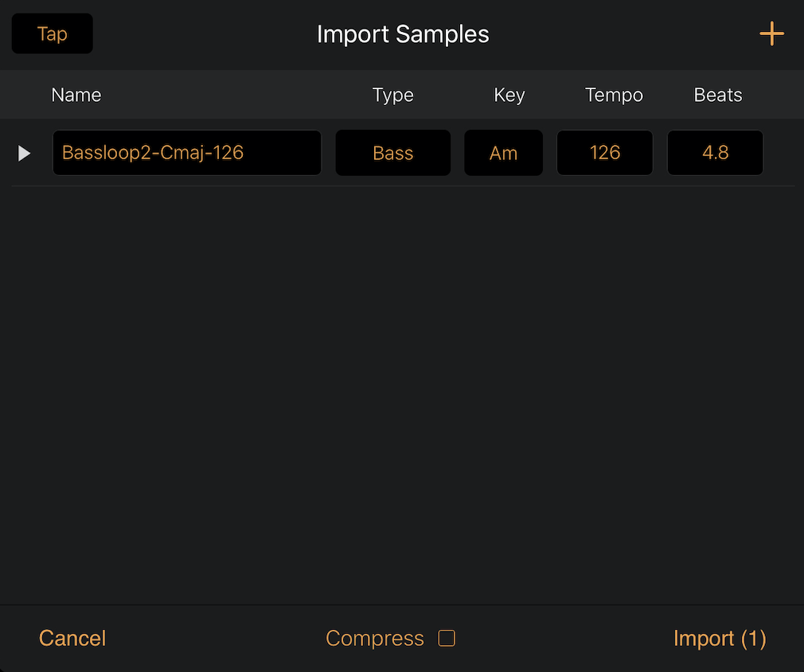Click the Key column header
The width and height of the screenshot is (804, 672).
pyautogui.click(x=509, y=95)
